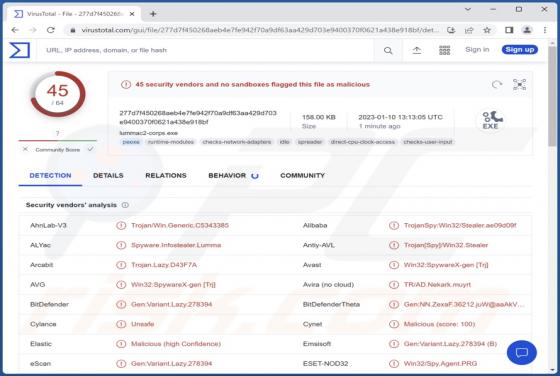The width and height of the screenshot is (560, 376).
Task: Vote negative with community score X
Action: pos(25,149)
